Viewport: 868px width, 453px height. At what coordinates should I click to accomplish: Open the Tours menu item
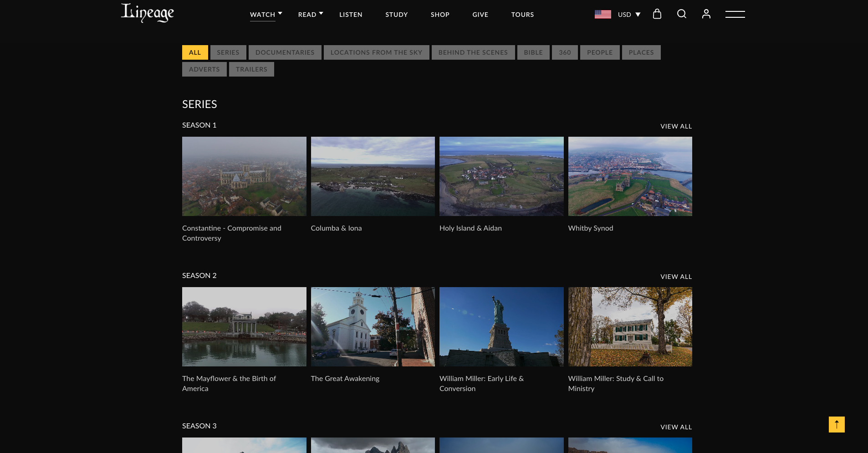(522, 15)
